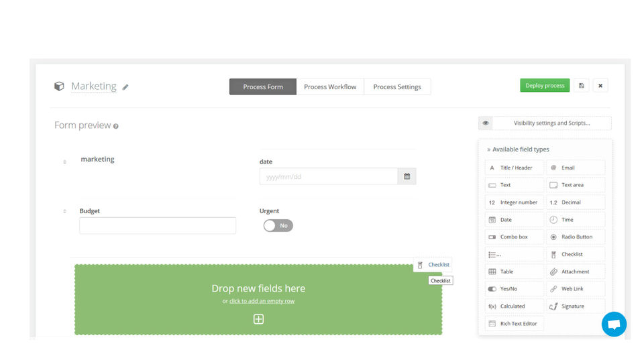Select the Radio Button field type
644x362 pixels.
point(576,237)
